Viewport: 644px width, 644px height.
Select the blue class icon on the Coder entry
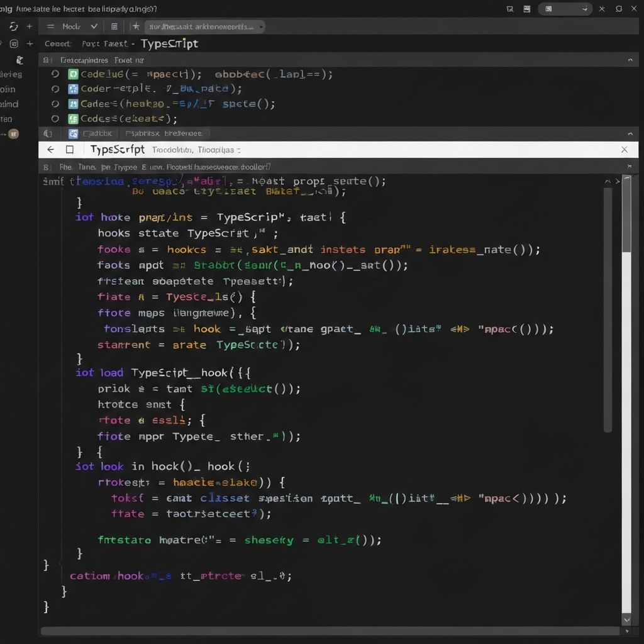click(x=74, y=88)
